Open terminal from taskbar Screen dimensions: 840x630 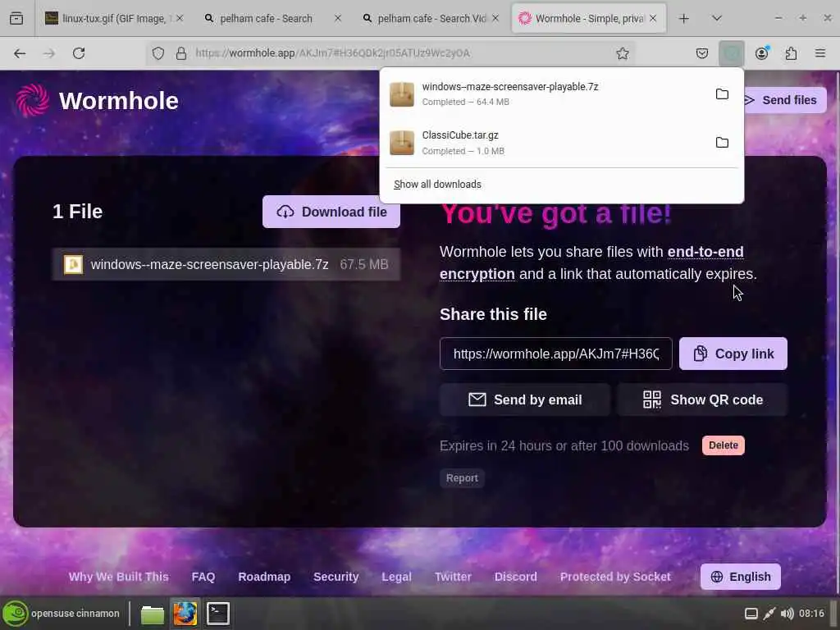[x=218, y=614]
